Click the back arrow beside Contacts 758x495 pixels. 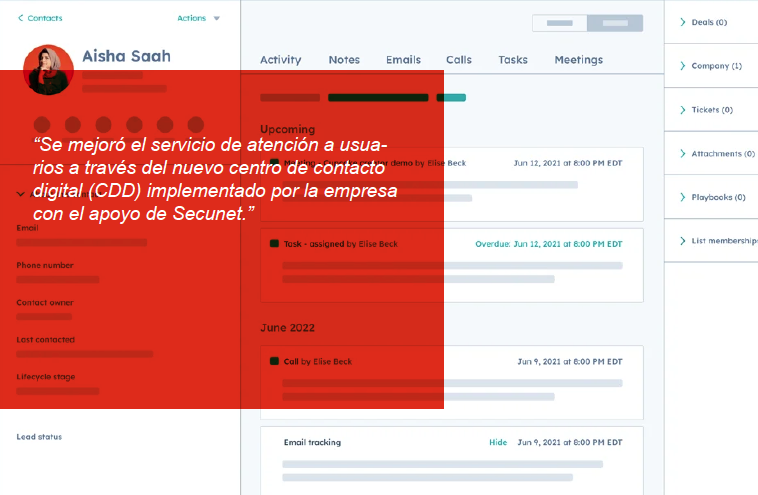(x=21, y=18)
